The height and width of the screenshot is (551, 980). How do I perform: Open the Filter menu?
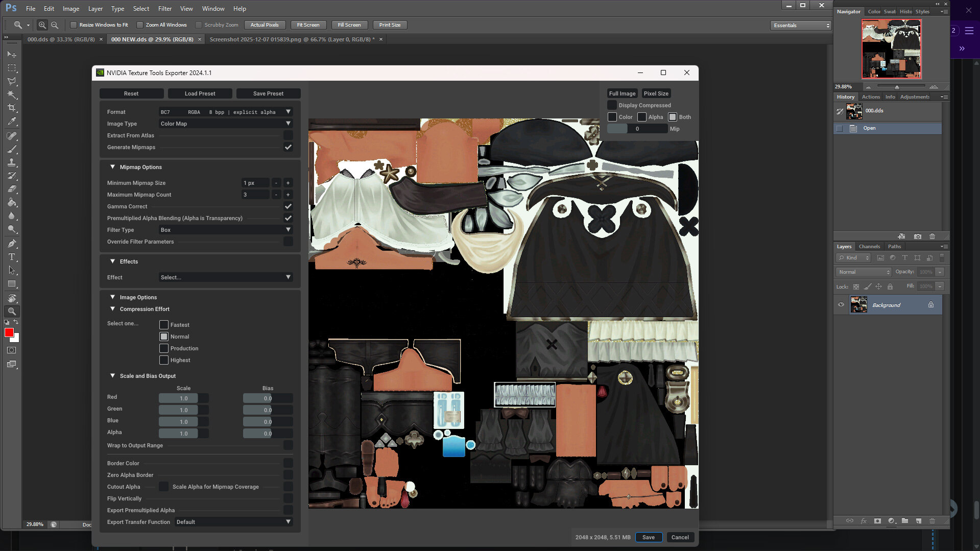click(165, 9)
